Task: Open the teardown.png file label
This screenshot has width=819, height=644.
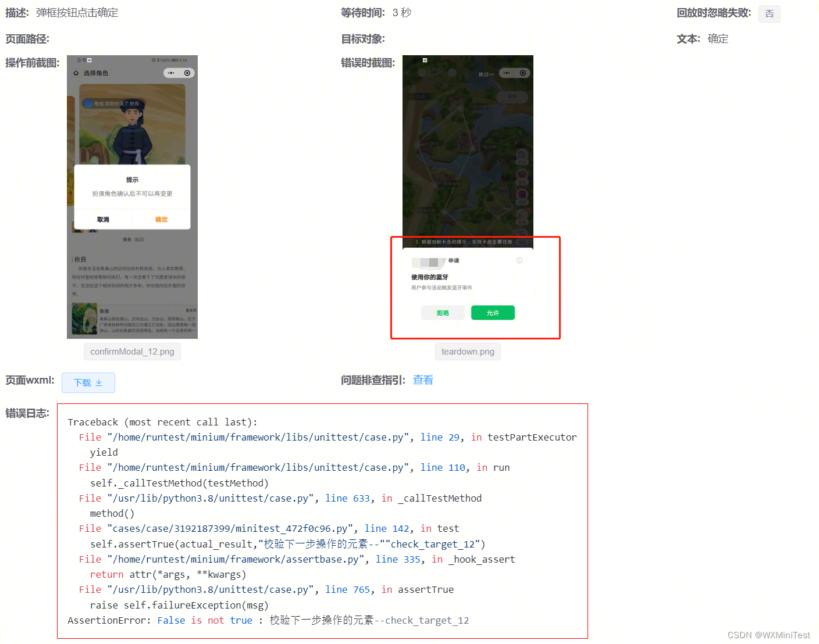Action: (x=468, y=352)
